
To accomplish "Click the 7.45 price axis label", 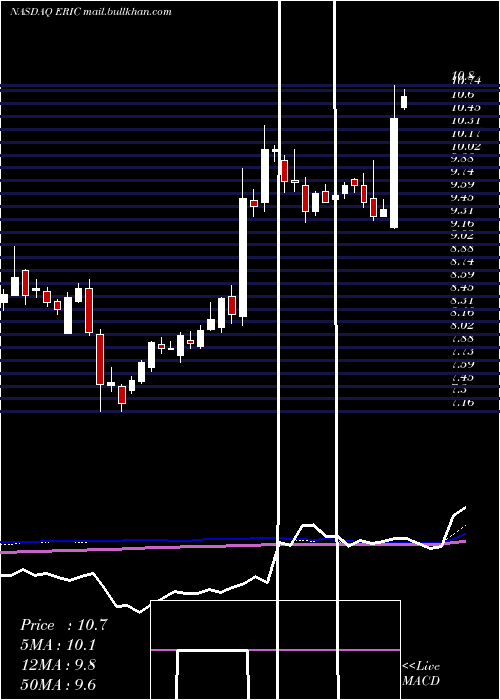I will [465, 378].
